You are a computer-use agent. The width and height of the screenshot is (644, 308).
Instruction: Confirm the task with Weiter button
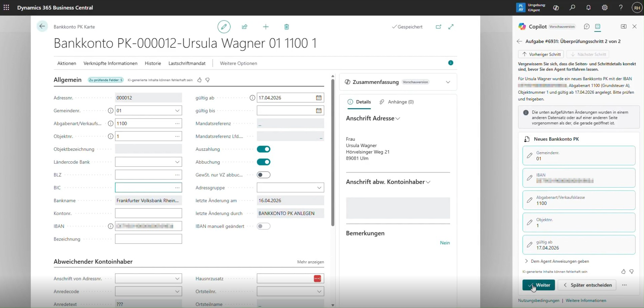(539, 285)
